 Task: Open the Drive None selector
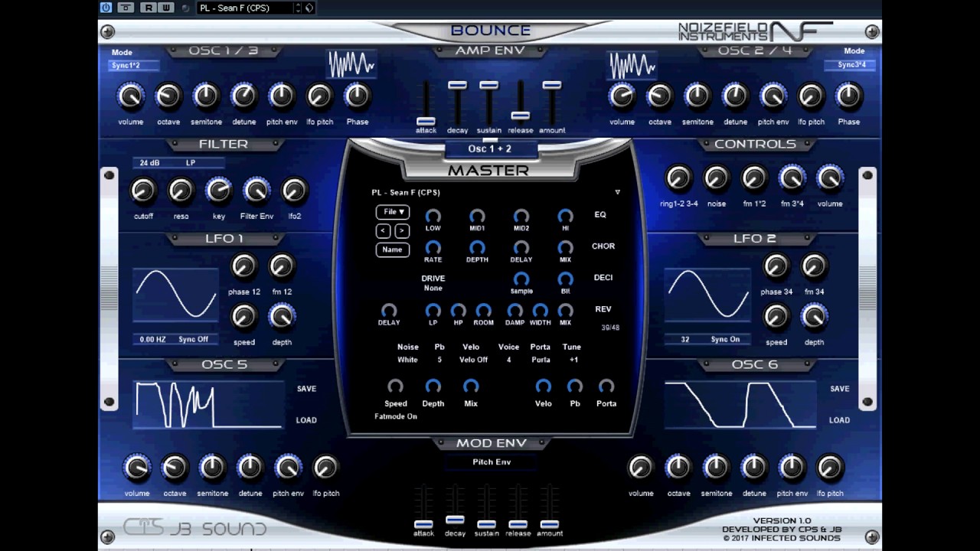click(x=433, y=289)
